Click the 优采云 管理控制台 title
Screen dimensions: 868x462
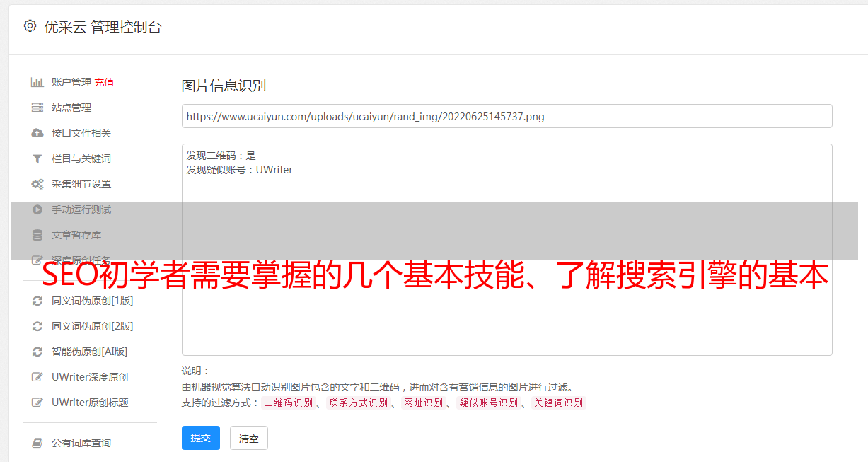click(103, 27)
